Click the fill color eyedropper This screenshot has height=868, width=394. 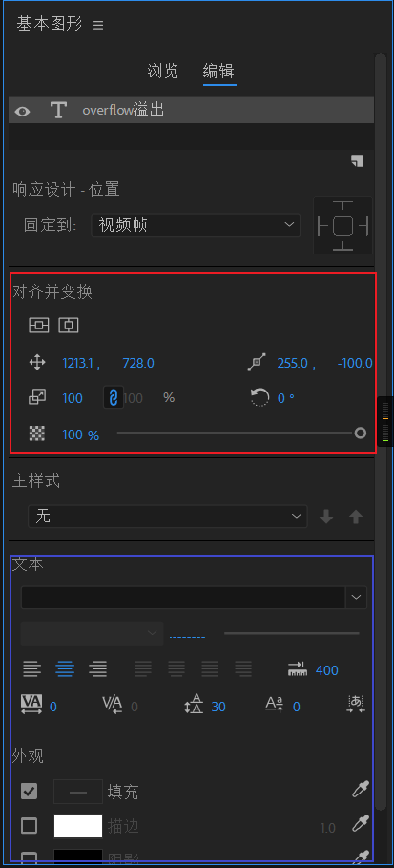coord(361,790)
